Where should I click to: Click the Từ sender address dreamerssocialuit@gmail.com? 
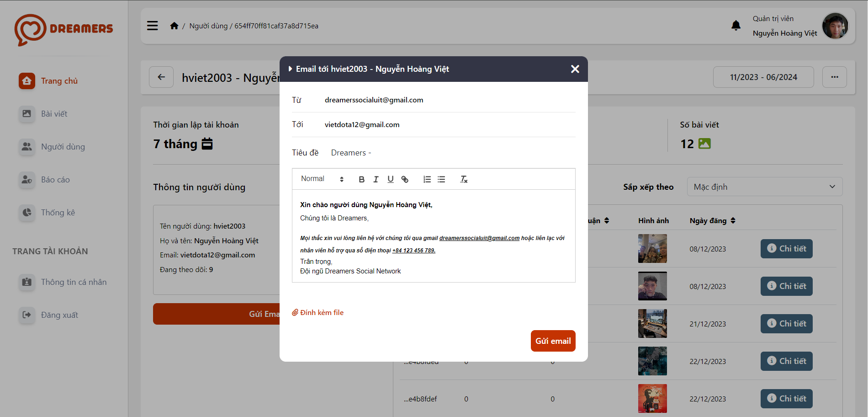coord(374,100)
